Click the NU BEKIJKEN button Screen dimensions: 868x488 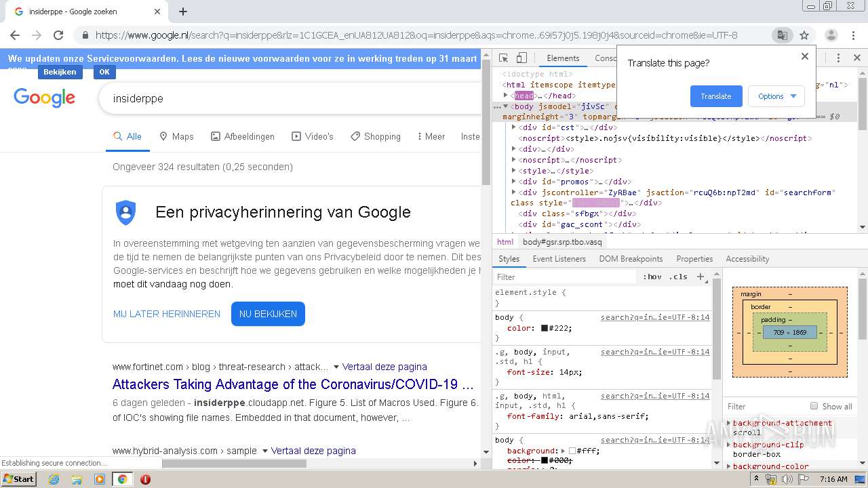[268, 314]
